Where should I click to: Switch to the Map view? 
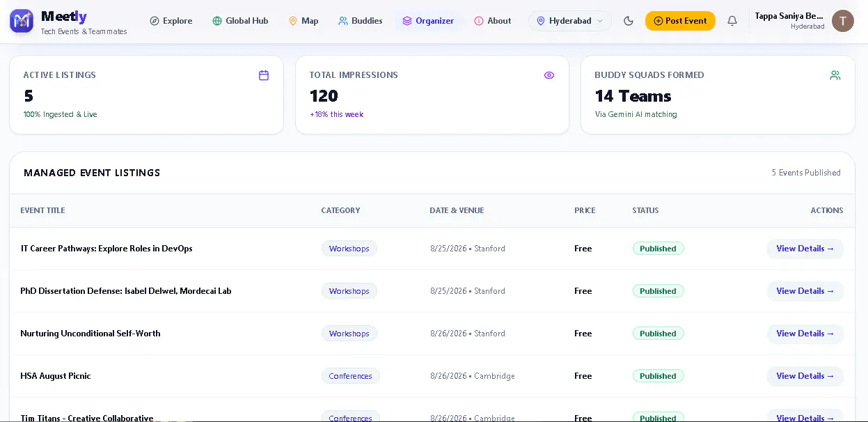tap(303, 21)
